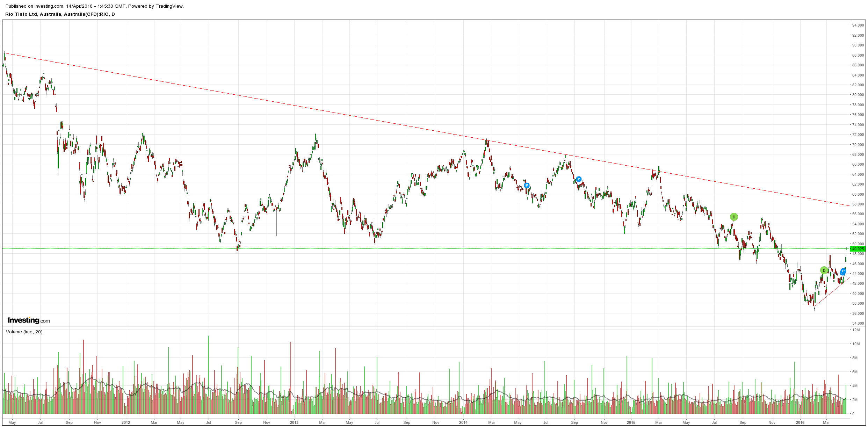Click the 2015 label on time axis
This screenshot has width=868, height=427.
pos(631,422)
